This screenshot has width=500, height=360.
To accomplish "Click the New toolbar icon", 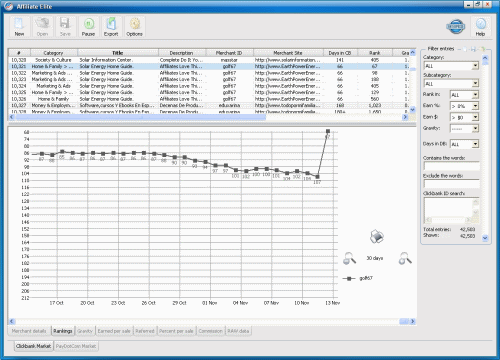I will pyautogui.click(x=19, y=26).
